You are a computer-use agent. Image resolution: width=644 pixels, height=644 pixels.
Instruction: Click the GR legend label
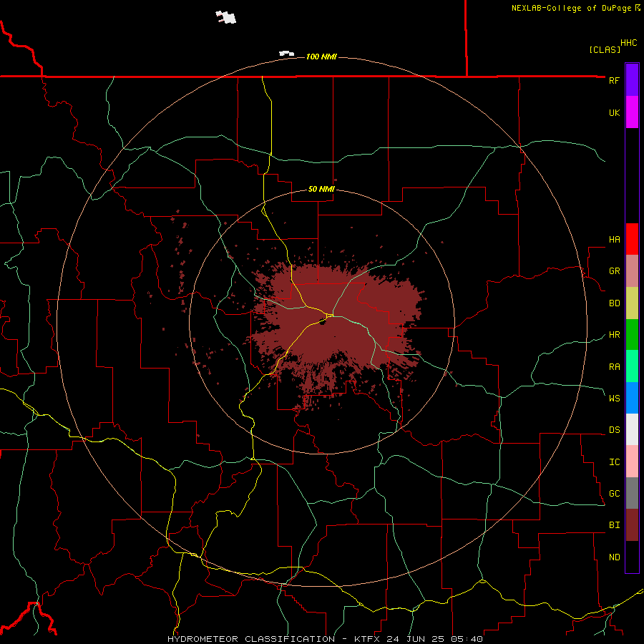point(614,271)
